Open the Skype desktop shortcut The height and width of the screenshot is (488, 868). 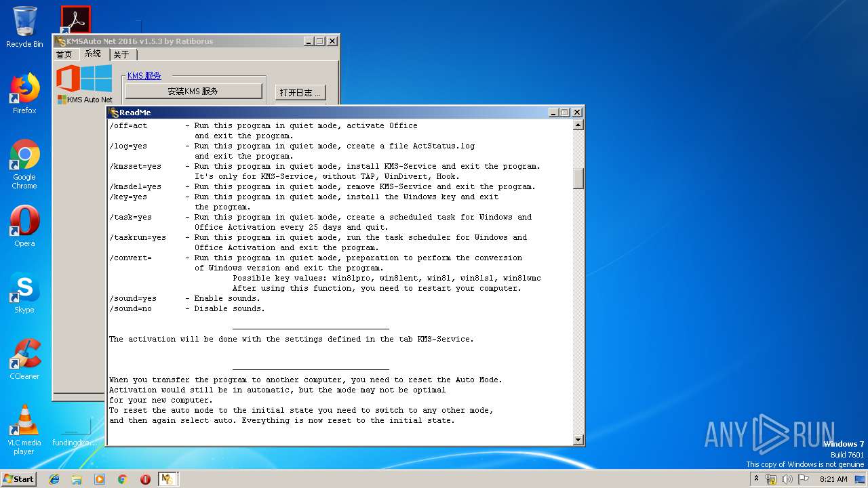tap(24, 293)
